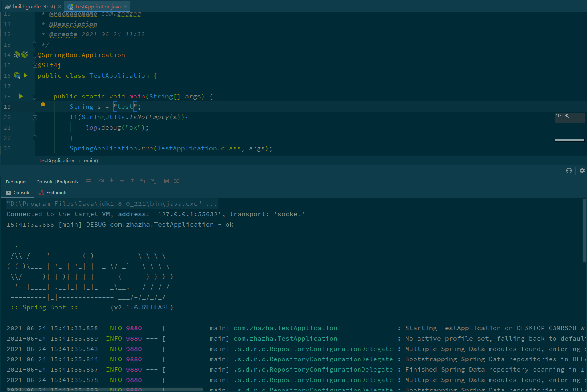Click the zoom slider below the 100% indicator

(x=569, y=140)
